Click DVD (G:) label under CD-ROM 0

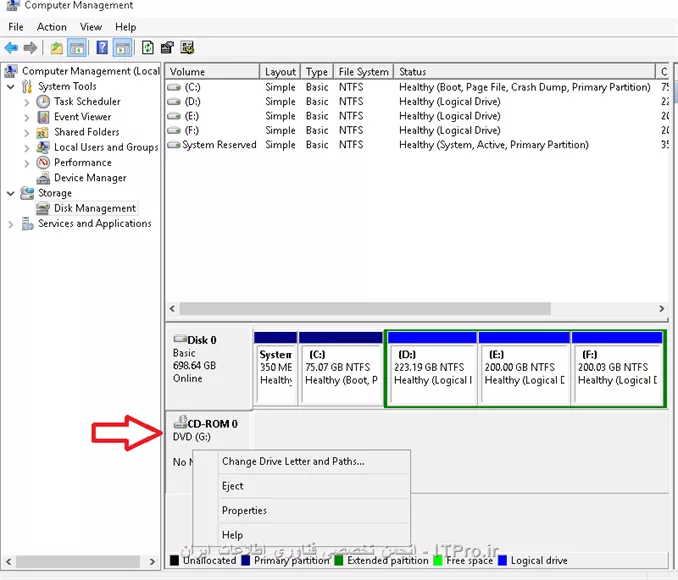coord(192,437)
